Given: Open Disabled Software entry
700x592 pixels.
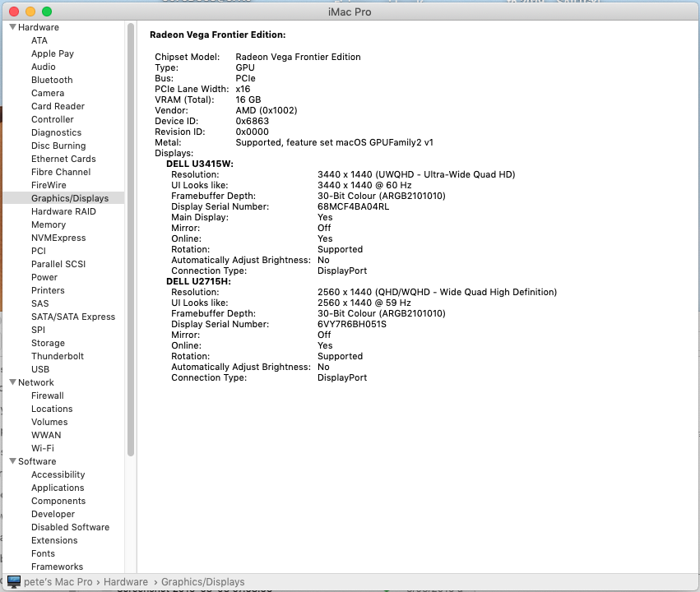Looking at the screenshot, I should tap(70, 527).
